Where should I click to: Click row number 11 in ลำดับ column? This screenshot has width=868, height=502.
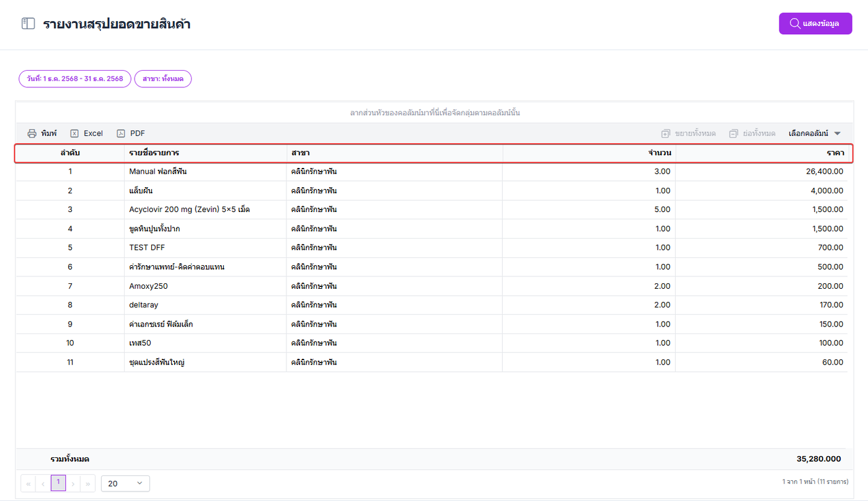click(x=70, y=363)
